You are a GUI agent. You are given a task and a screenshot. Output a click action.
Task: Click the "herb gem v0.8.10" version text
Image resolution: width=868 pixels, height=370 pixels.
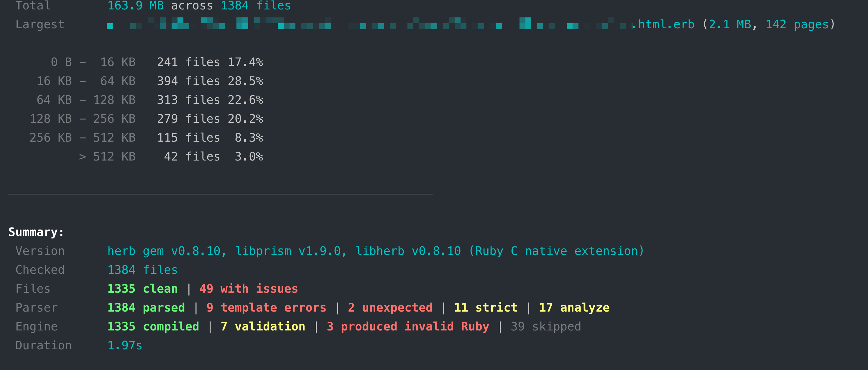pos(167,251)
